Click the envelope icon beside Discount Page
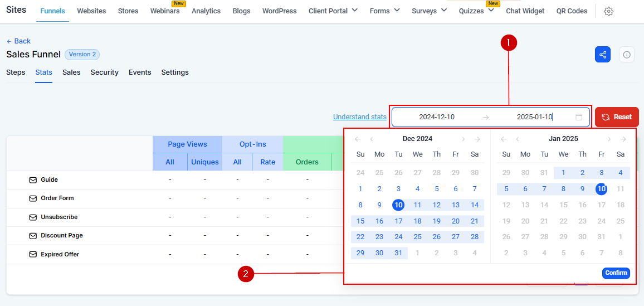This screenshot has width=644, height=306. pos(33,236)
